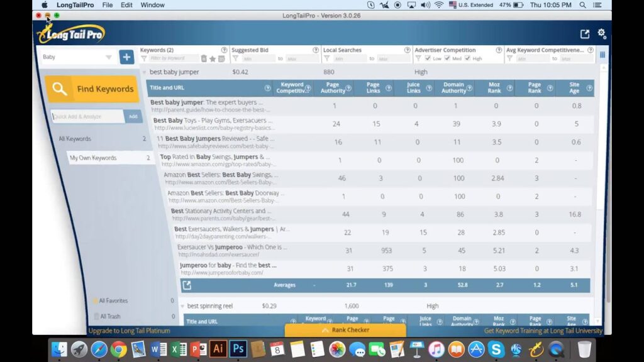Toggle the High advertiser competition checkbox

pyautogui.click(x=467, y=58)
